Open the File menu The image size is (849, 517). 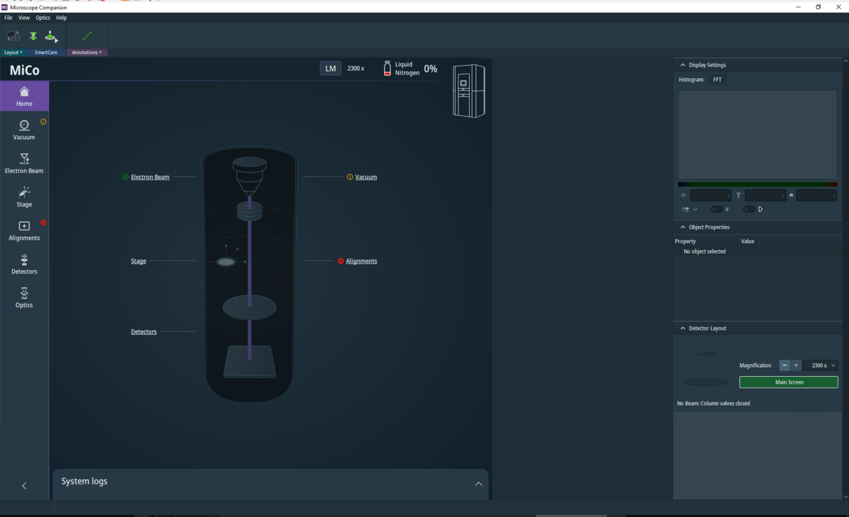click(x=8, y=18)
